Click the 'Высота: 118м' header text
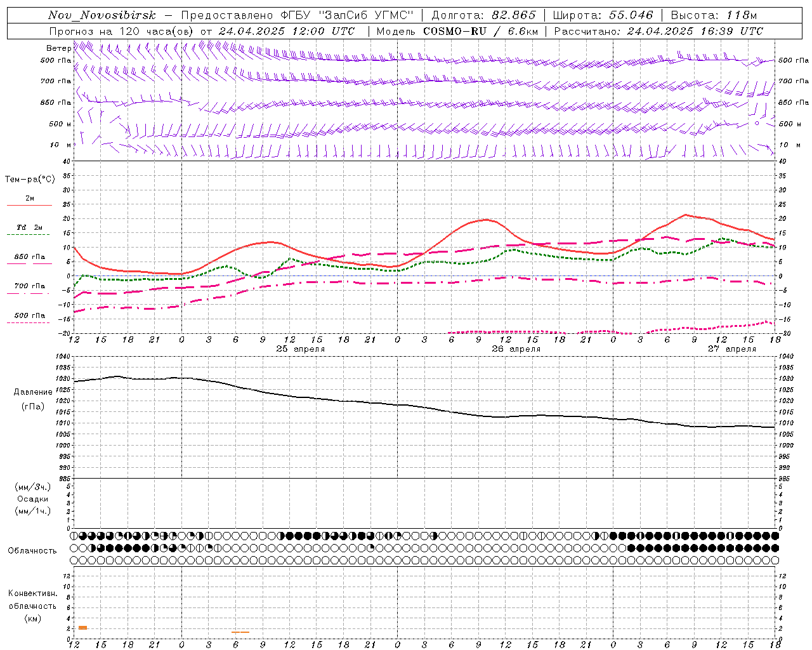 [x=714, y=15]
